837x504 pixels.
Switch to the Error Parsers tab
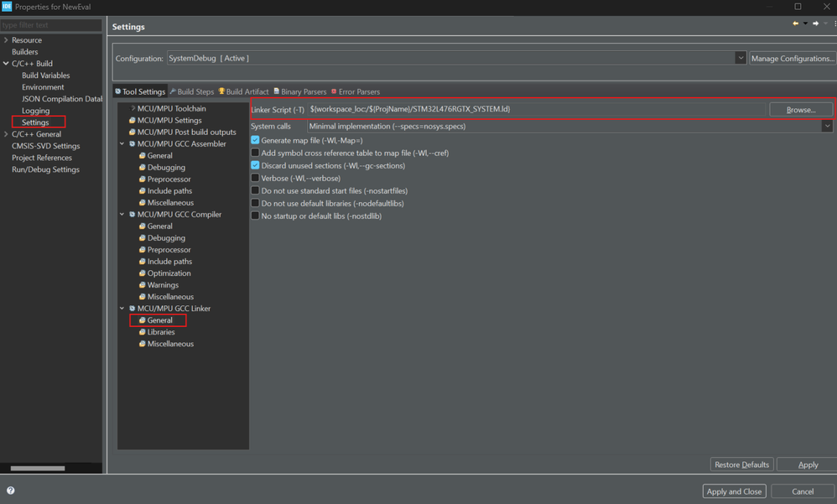click(x=356, y=91)
